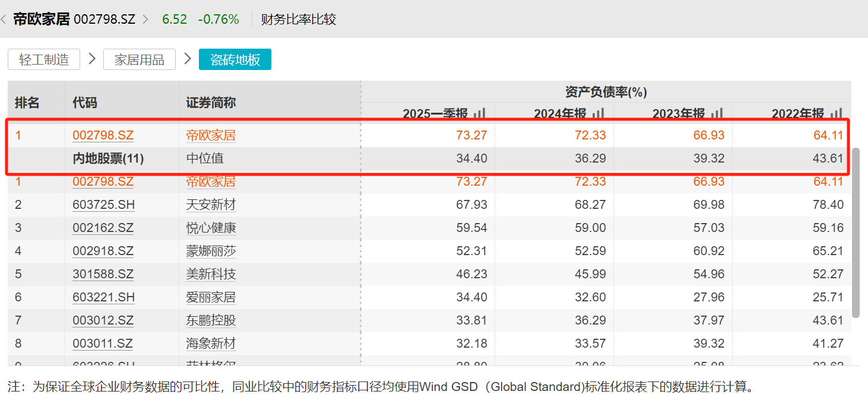Click the 资产负债率(%) group header

point(606,92)
